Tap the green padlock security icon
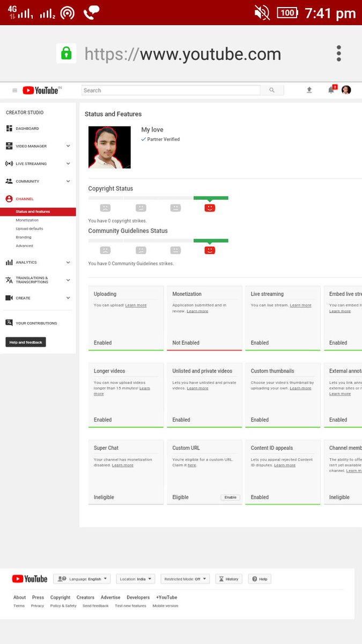 (x=66, y=53)
